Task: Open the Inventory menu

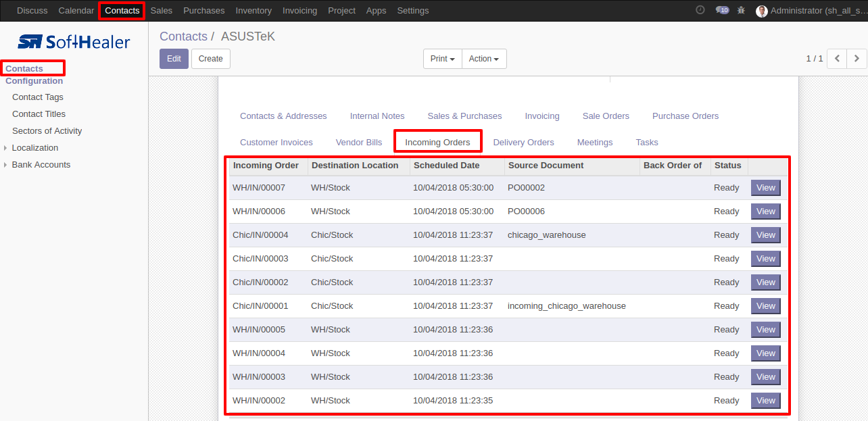Action: [x=254, y=11]
